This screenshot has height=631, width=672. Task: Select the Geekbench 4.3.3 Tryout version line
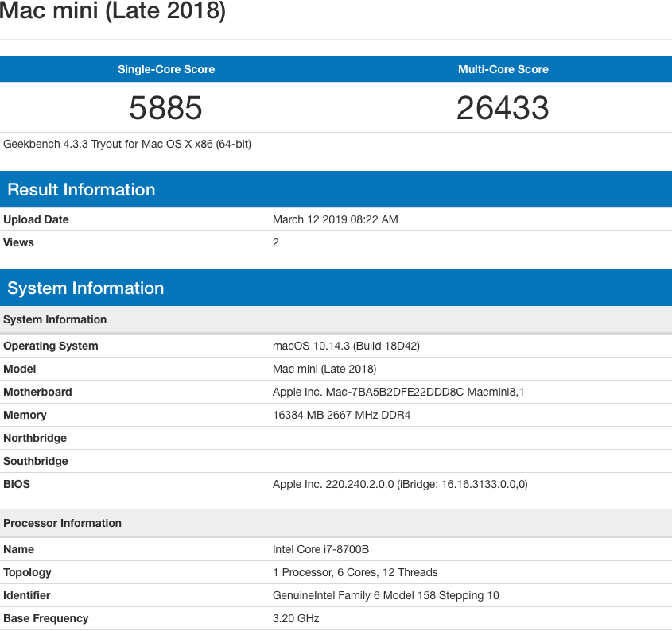tap(127, 145)
